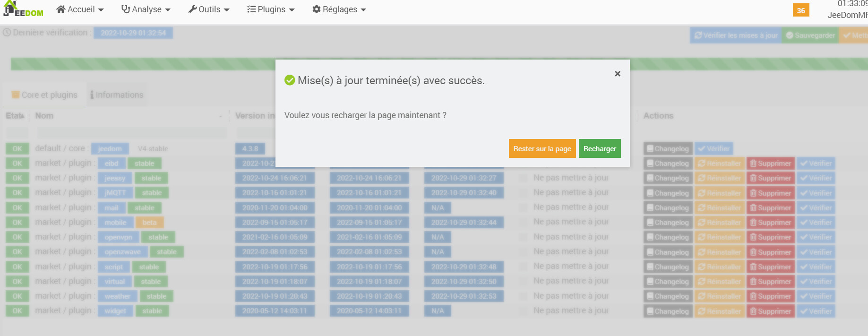The image size is (868, 336).
Task: Toggle Ne pas mettre à jour for weather
Action: (x=523, y=296)
